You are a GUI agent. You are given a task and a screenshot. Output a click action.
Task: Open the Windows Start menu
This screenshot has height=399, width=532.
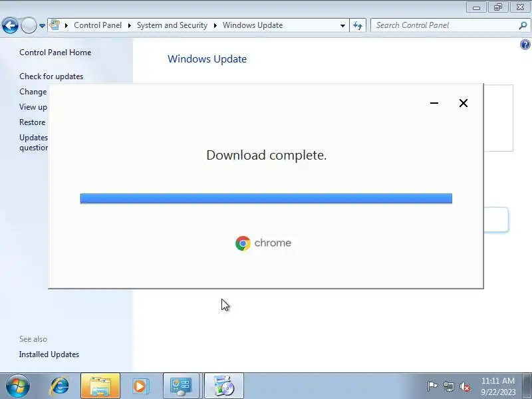click(x=17, y=386)
